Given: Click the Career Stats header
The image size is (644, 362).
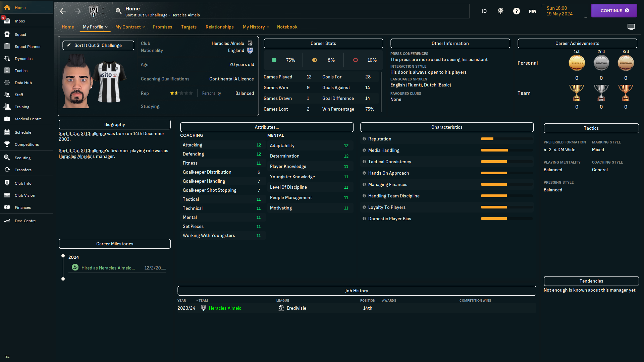Looking at the screenshot, I should [x=323, y=43].
